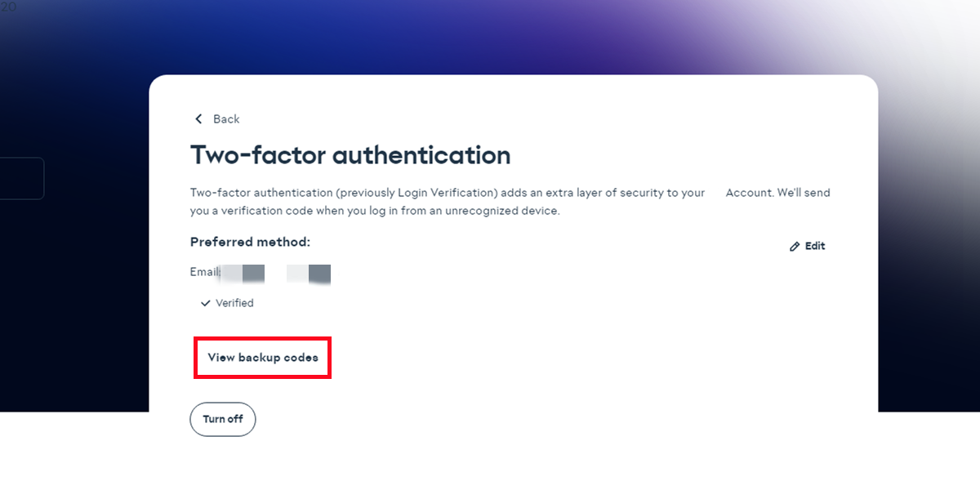980x490 pixels.
Task: Click the faint 20 text top-left
Action: click(x=8, y=7)
